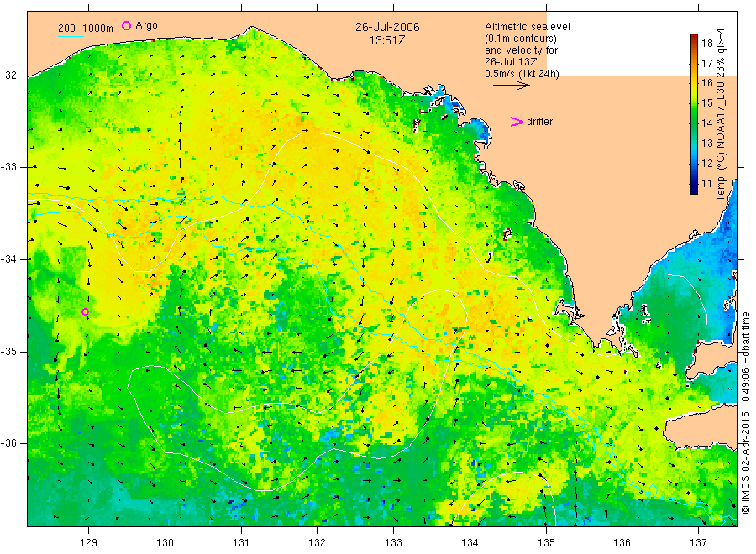Click the magenta drifter legend symbol
Screen dimensions: 756x554
tap(517, 122)
